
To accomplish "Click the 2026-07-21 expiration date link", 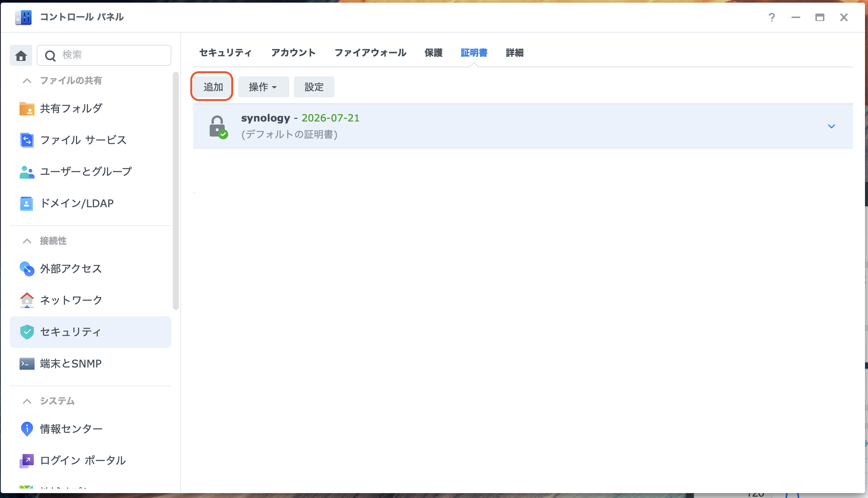I will click(330, 118).
